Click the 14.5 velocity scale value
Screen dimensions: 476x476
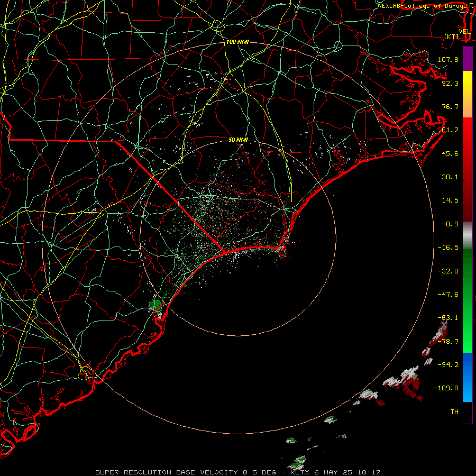click(x=450, y=200)
